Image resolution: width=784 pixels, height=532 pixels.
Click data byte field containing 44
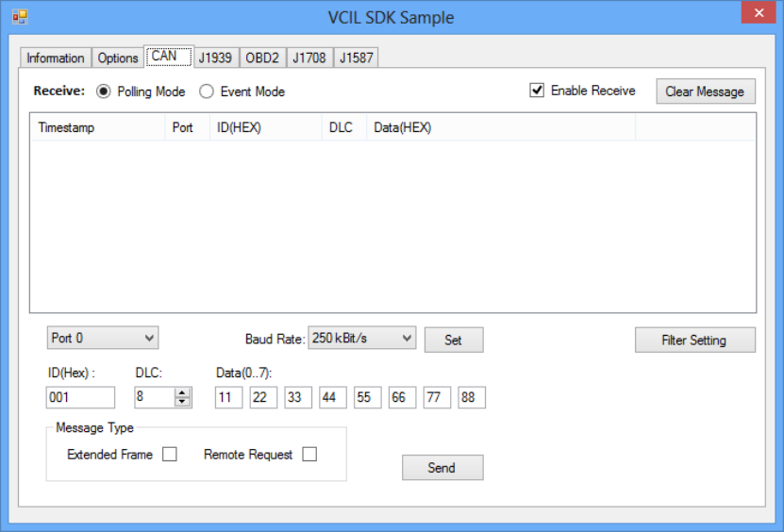coord(333,397)
